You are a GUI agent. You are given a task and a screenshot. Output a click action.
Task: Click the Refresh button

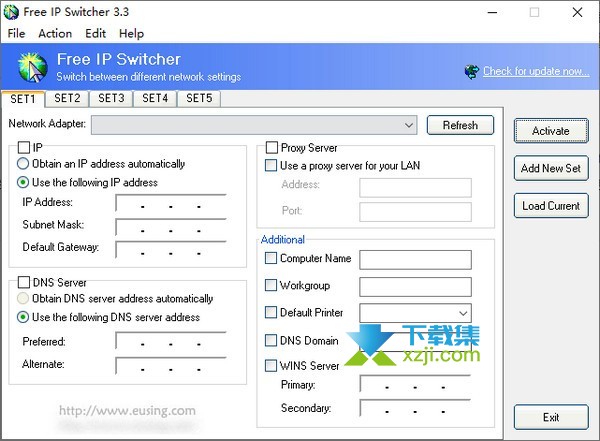tap(460, 125)
